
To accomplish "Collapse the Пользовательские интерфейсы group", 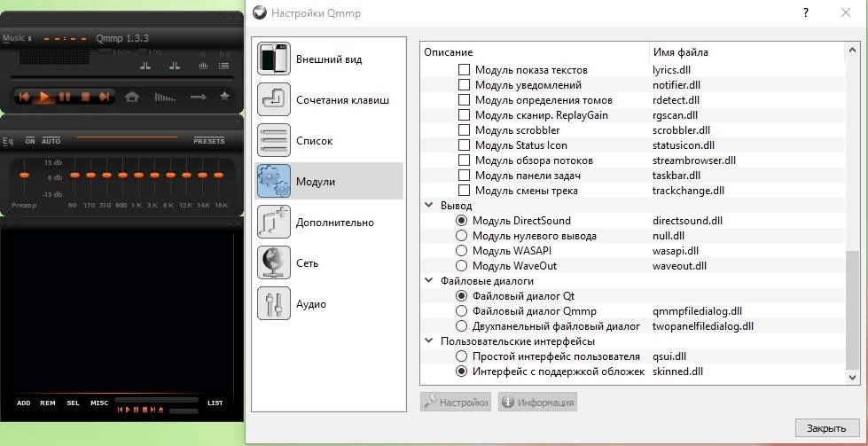I will point(429,340).
